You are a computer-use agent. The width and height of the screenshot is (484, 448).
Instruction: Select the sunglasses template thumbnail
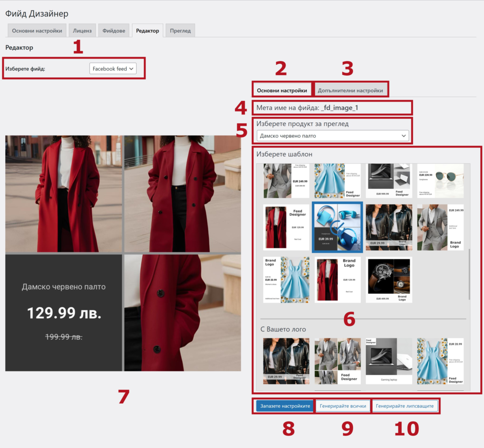point(440,181)
